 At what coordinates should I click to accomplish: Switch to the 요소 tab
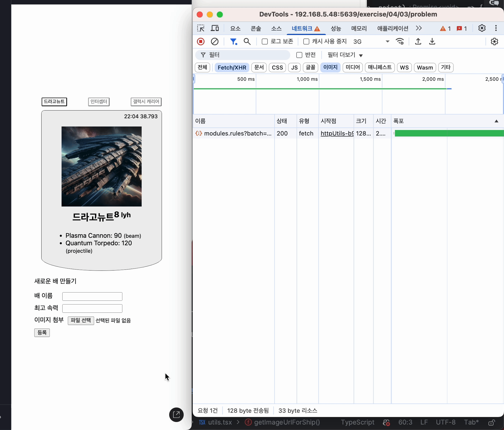(235, 28)
